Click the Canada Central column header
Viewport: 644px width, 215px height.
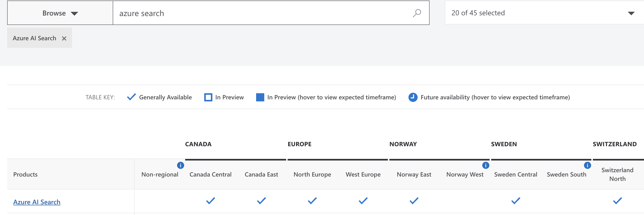click(211, 174)
